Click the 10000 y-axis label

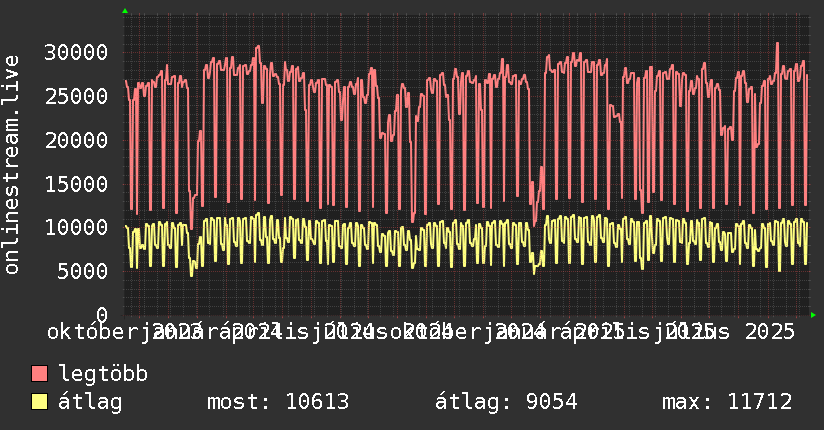point(76,228)
